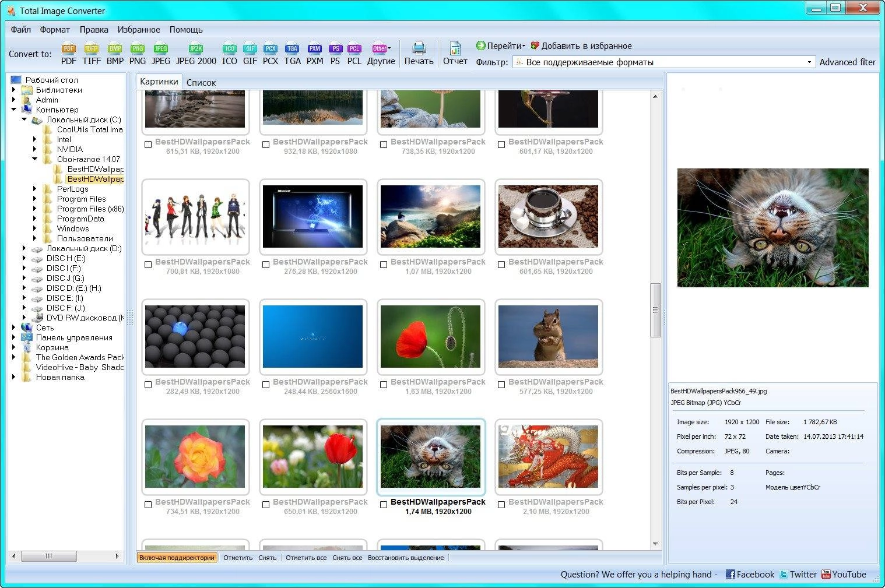This screenshot has height=588, width=885.
Task: Check the chipmunk image checkbox
Action: (501, 385)
